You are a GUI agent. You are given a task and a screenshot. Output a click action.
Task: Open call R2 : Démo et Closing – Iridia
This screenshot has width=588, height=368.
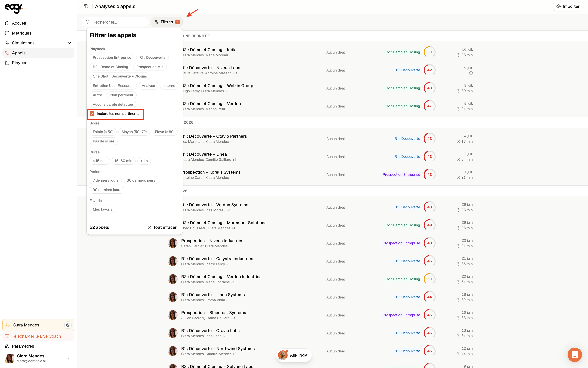209,50
